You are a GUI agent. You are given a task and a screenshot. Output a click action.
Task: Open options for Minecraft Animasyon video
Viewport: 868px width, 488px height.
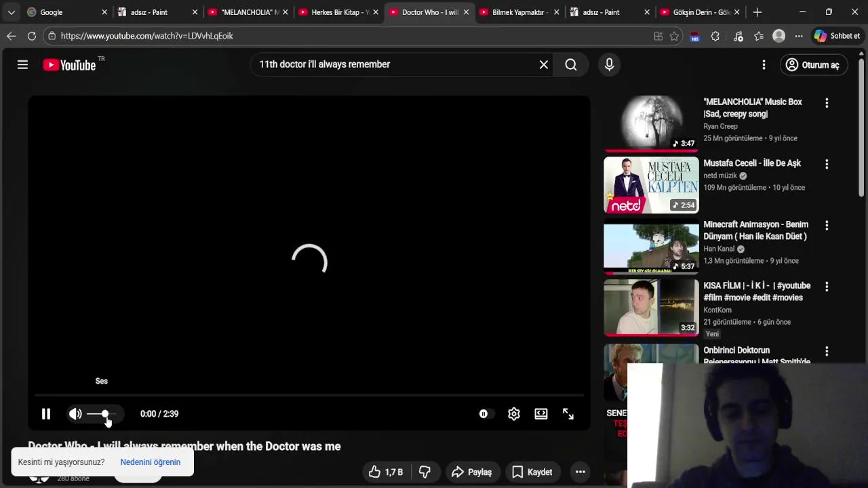coord(827,225)
